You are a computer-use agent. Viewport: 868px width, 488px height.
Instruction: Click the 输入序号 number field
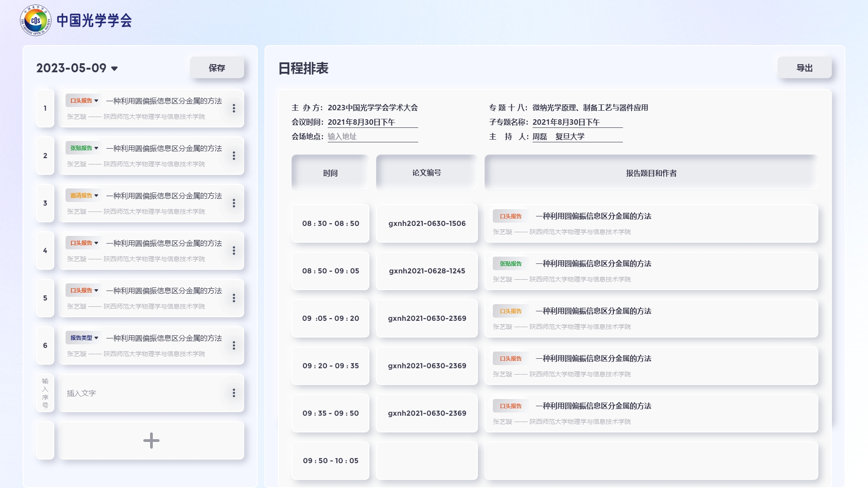pos(45,393)
